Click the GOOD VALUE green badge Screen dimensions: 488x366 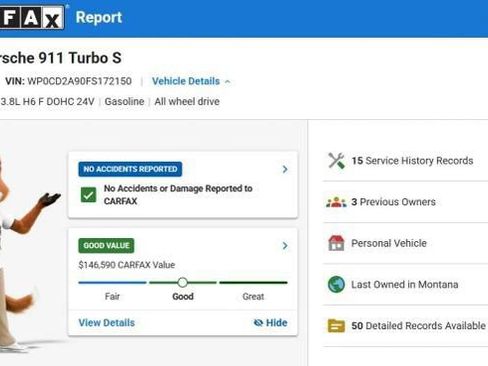point(106,246)
